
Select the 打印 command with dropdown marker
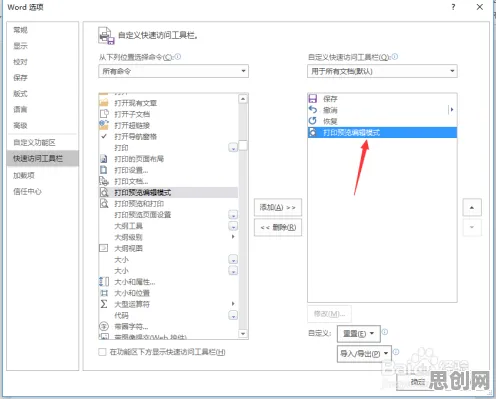tap(168, 148)
